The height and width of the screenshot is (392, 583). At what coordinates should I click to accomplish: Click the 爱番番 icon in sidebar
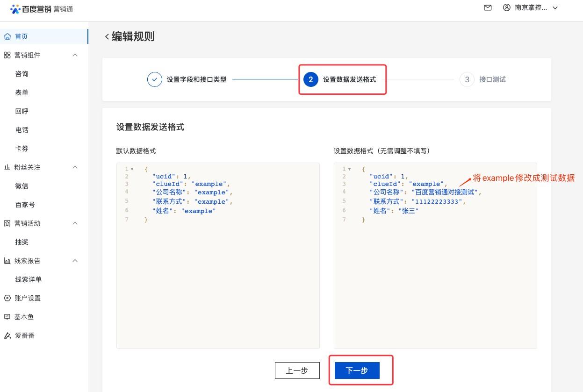click(7, 335)
